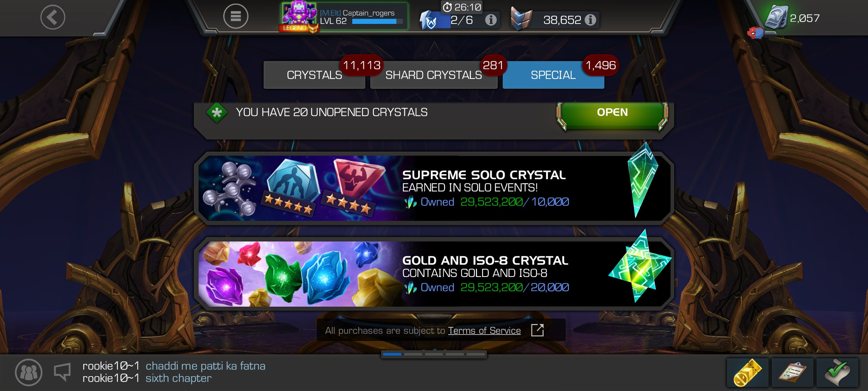868x391 pixels.
Task: Tap the Captain_rogers profile avatar
Action: pyautogui.click(x=299, y=14)
